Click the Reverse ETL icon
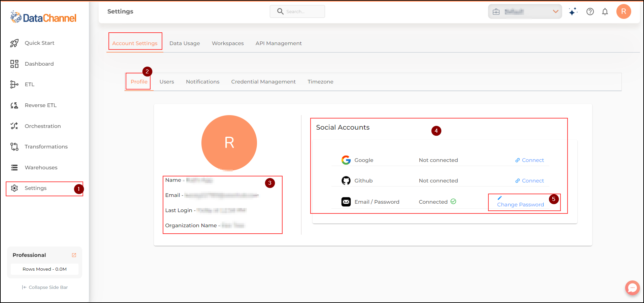 pyautogui.click(x=14, y=105)
